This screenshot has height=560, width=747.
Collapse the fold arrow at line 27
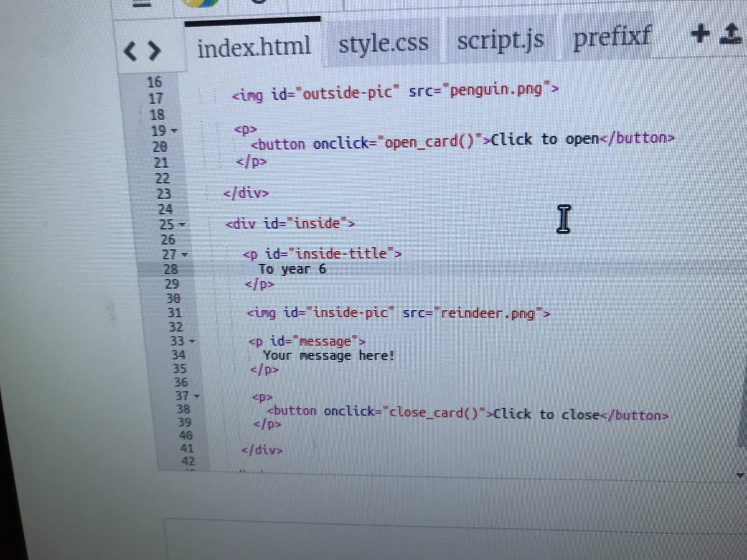click(185, 254)
